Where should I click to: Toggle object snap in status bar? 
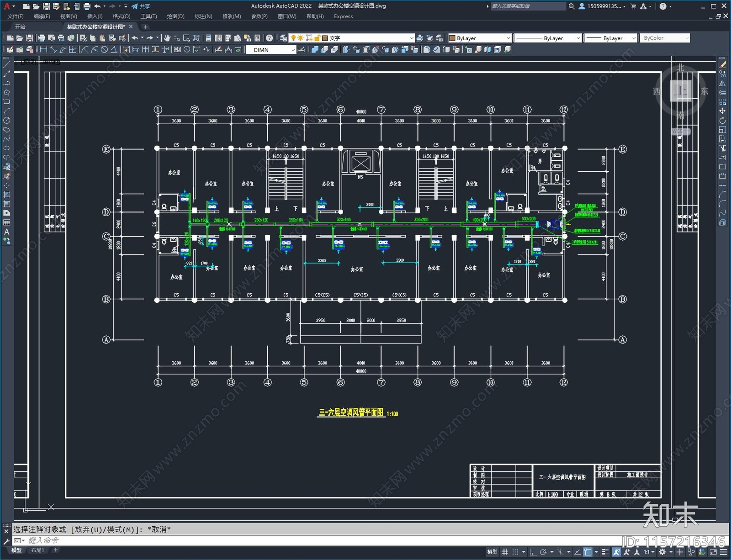588,552
